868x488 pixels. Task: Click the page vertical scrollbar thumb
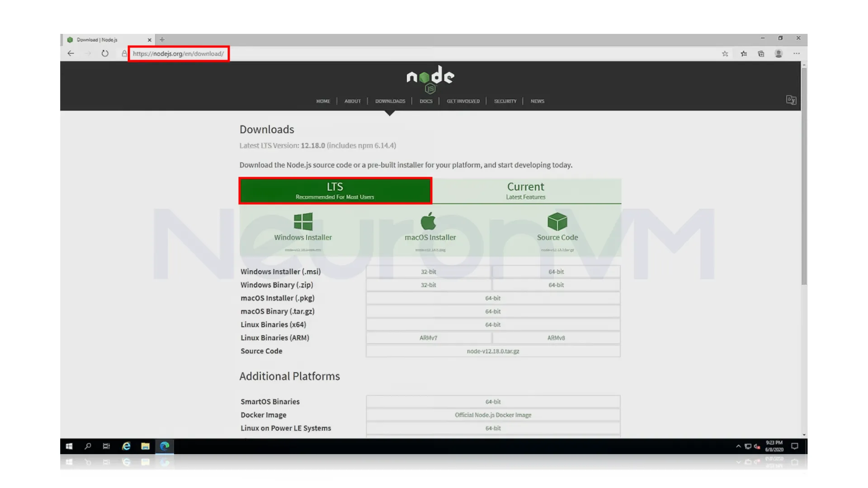coord(804,176)
